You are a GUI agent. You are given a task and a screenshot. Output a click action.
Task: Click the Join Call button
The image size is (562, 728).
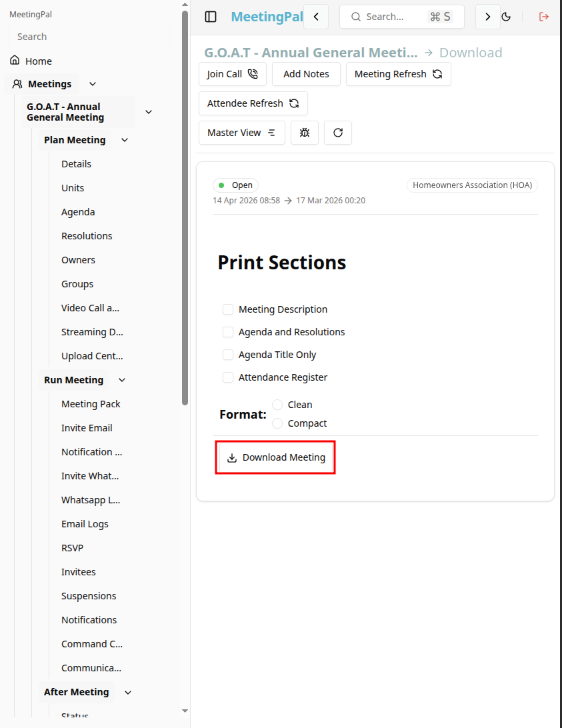click(233, 74)
